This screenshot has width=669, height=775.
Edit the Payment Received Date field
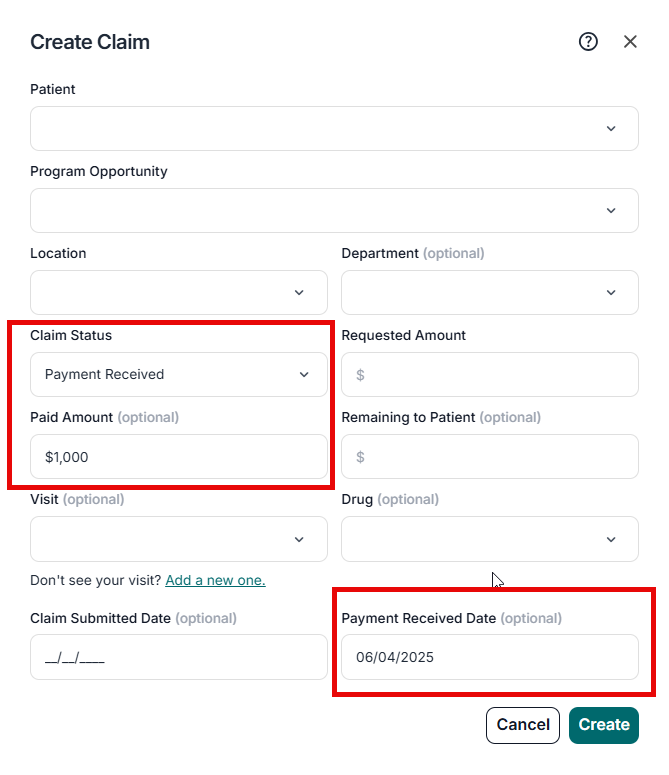[x=489, y=658]
